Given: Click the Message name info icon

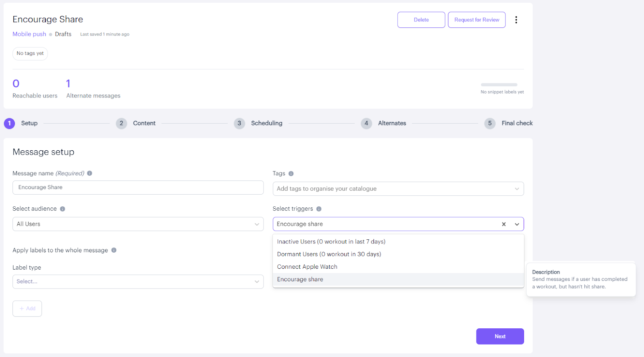Looking at the screenshot, I should tap(90, 173).
